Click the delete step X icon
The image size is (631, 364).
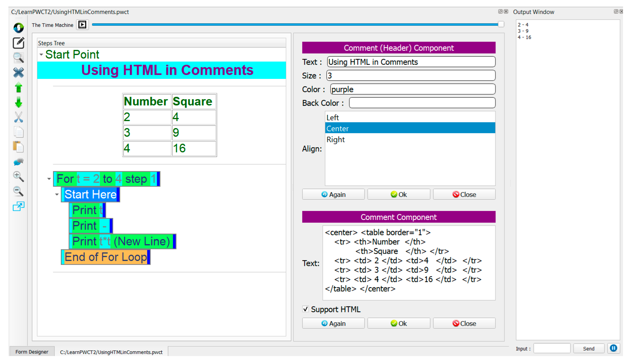[x=19, y=73]
